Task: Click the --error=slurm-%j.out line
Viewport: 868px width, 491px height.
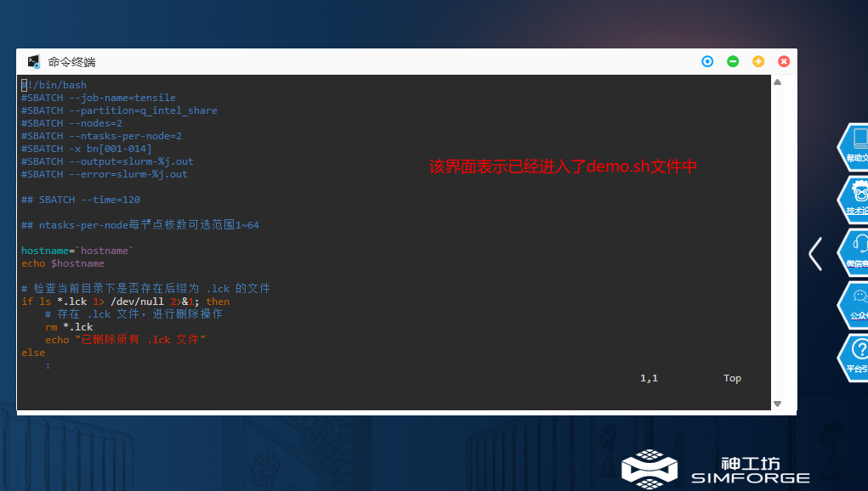Action: pos(104,173)
